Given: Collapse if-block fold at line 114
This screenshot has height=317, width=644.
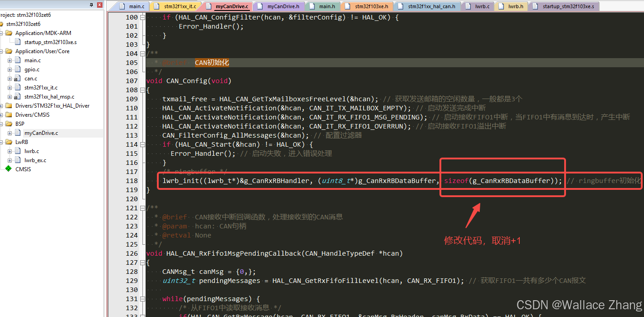Looking at the screenshot, I should pyautogui.click(x=143, y=144).
